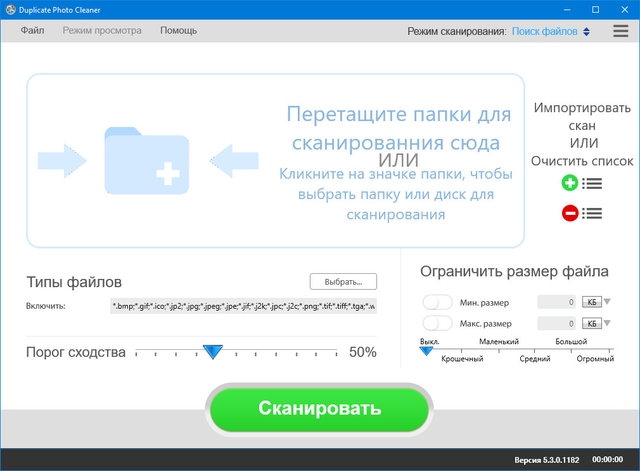This screenshot has width=640, height=471.
Task: Click the Сканировать button
Action: [x=319, y=409]
